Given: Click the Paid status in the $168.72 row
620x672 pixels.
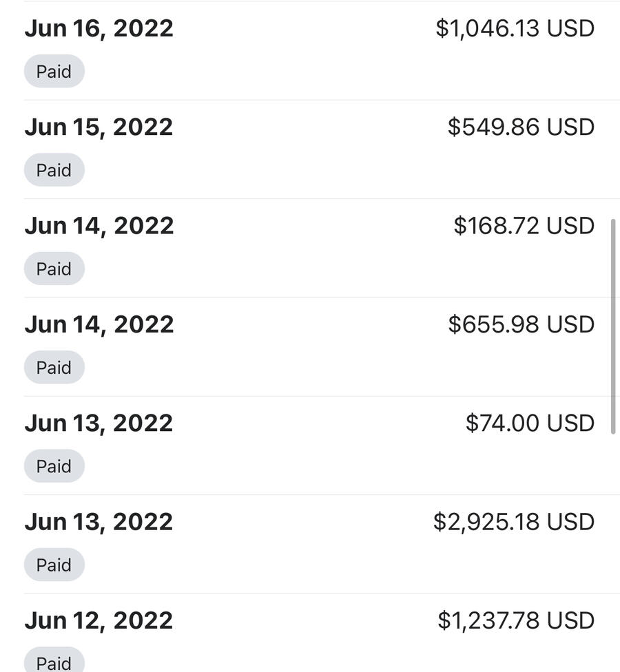Looking at the screenshot, I should pos(54,269).
